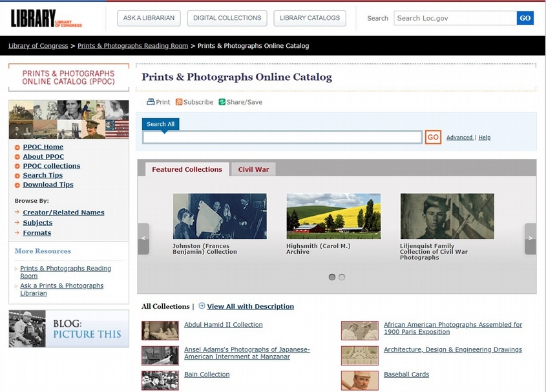The height and width of the screenshot is (392, 546).
Task: Click the Subscribe RSS icon
Action: coord(179,101)
